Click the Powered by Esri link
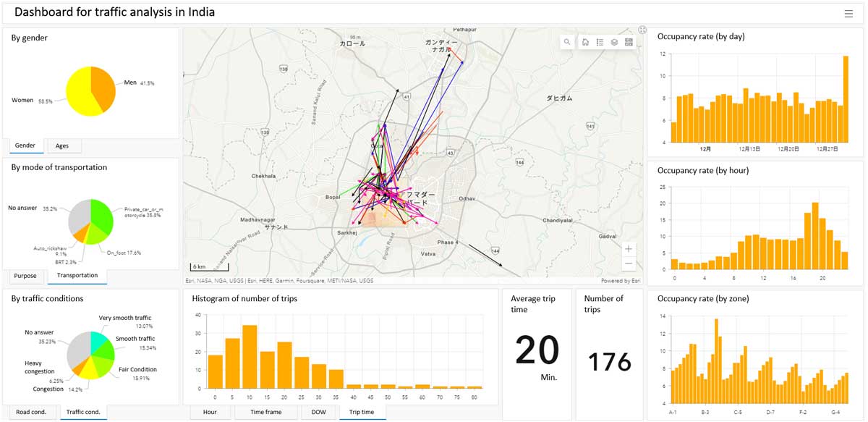 tap(621, 281)
